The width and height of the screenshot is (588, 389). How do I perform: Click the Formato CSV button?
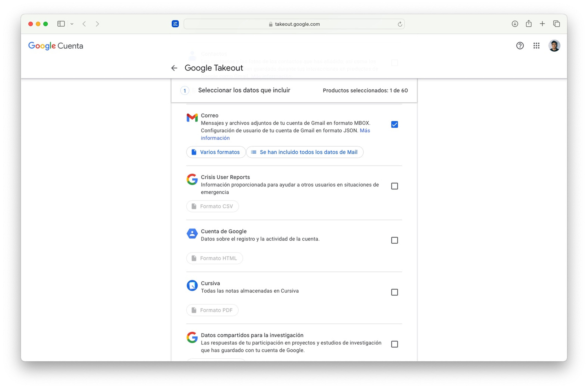click(212, 206)
